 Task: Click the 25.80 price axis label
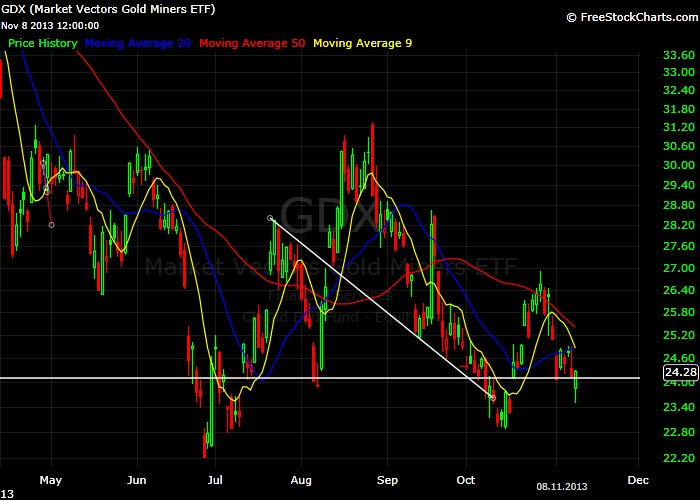[x=679, y=312]
